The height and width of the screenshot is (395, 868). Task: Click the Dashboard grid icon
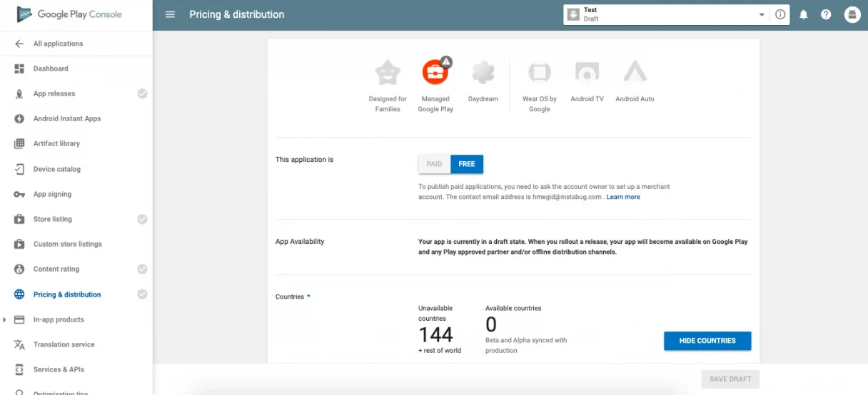pyautogui.click(x=19, y=68)
